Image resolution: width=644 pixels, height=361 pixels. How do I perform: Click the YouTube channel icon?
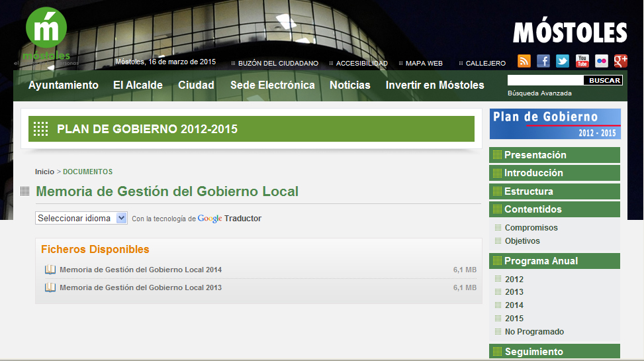(x=582, y=61)
